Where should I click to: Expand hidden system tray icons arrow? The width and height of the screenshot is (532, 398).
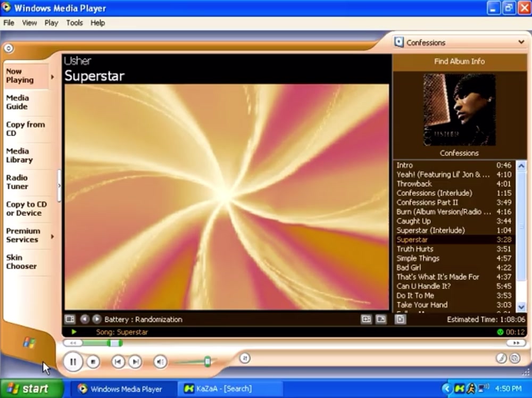pyautogui.click(x=447, y=389)
